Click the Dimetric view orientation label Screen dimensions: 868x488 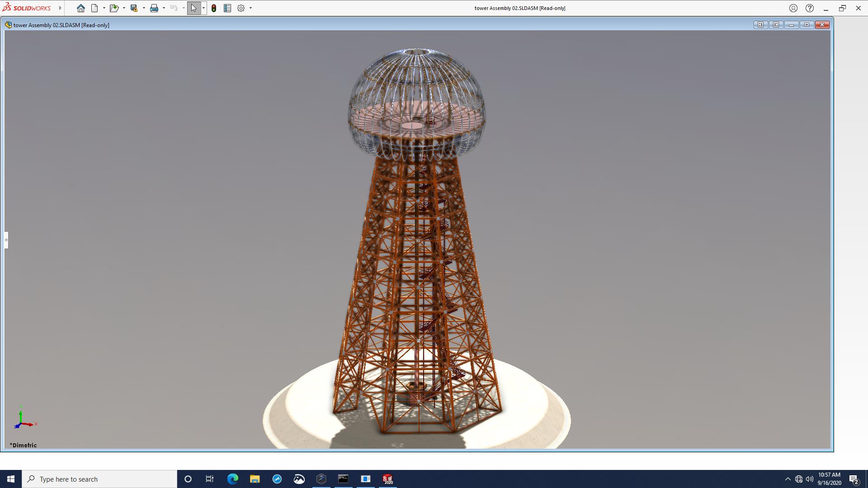tap(24, 445)
